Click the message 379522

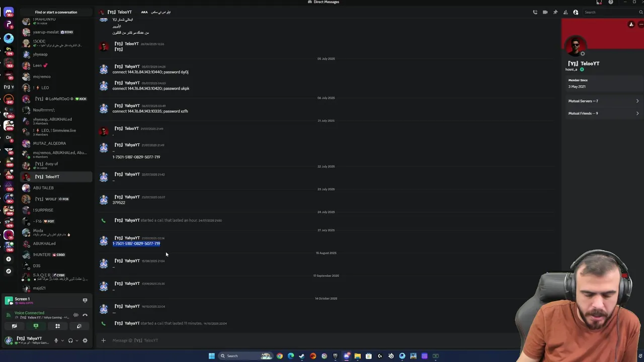click(x=119, y=203)
